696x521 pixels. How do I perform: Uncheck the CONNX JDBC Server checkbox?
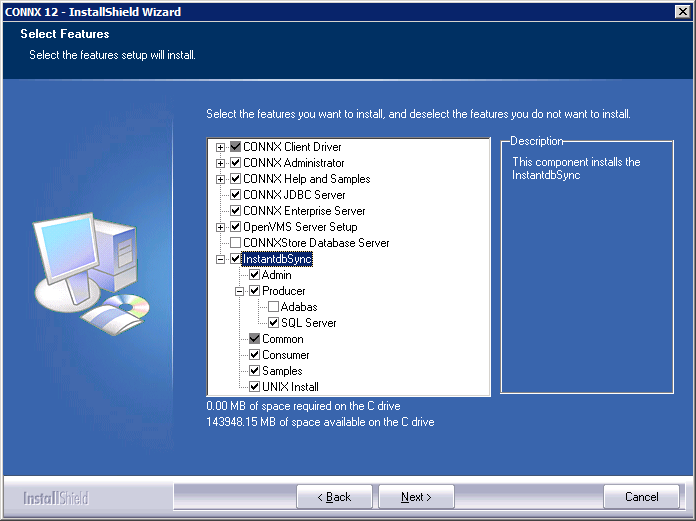(x=236, y=195)
